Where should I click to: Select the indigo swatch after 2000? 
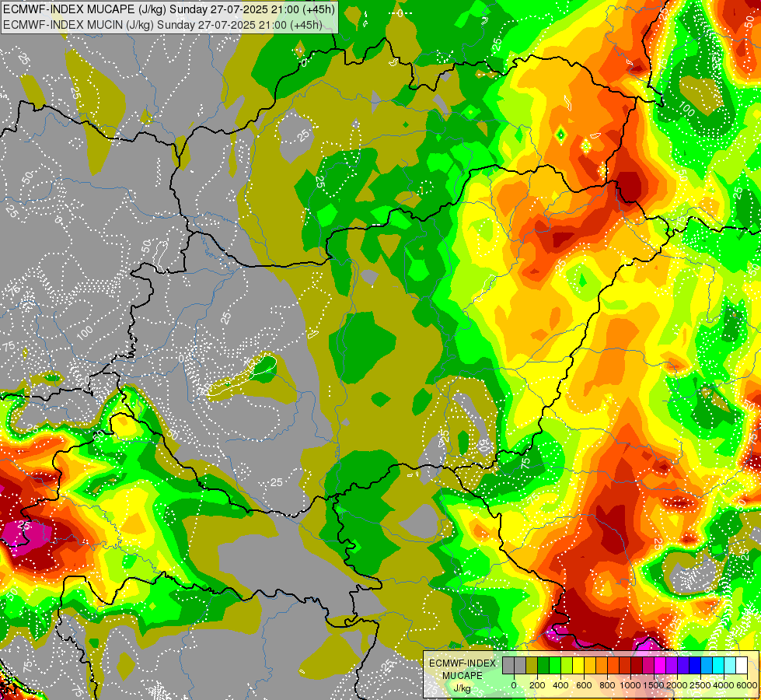[682, 665]
